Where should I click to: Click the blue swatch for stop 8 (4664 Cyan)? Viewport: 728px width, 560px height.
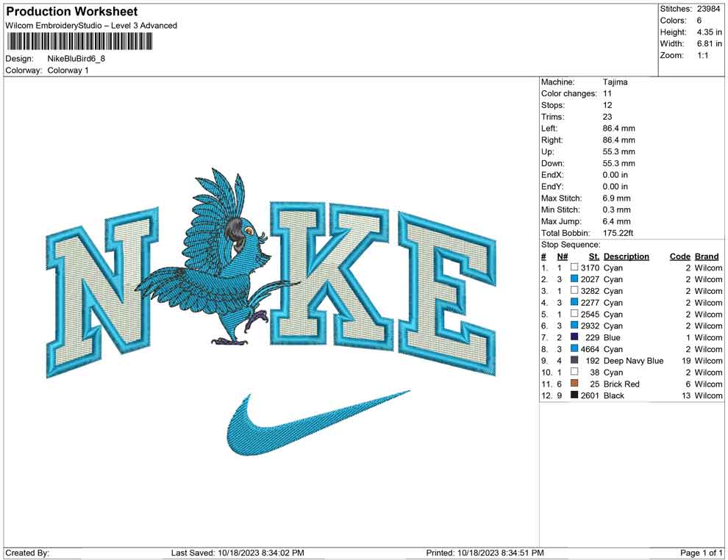[x=574, y=348]
